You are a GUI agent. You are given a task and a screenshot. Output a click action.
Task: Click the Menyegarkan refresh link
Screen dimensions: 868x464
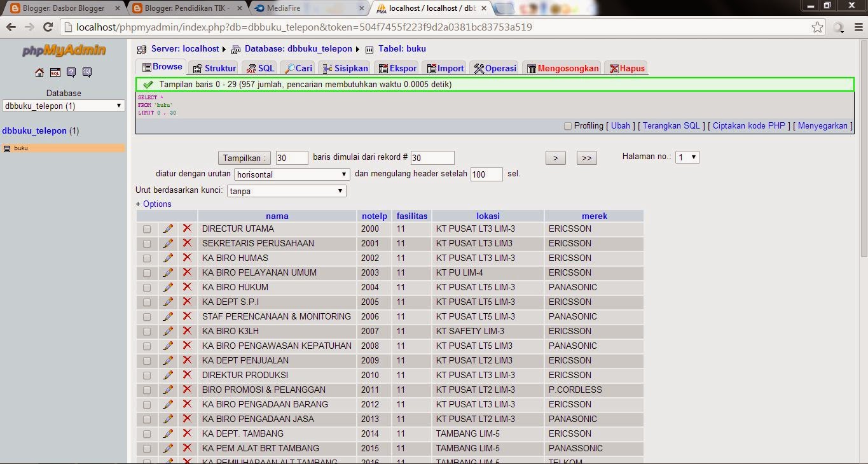tap(822, 126)
